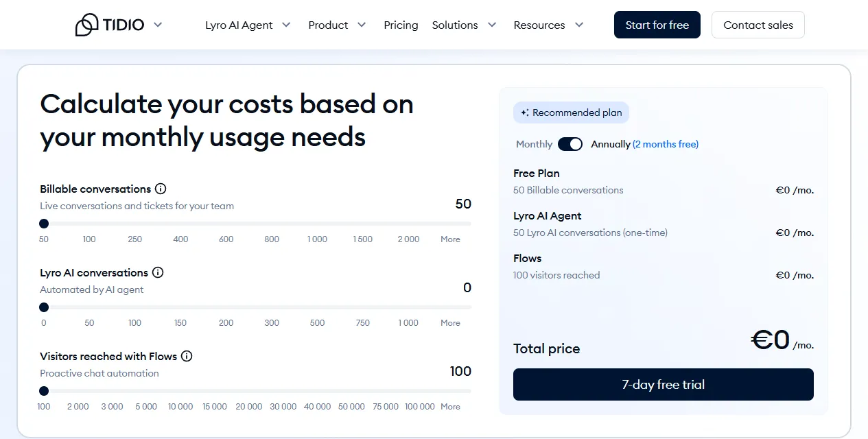Click '50 Lyro AI conversations (one-time)' text
The width and height of the screenshot is (868, 439).
[x=590, y=233]
